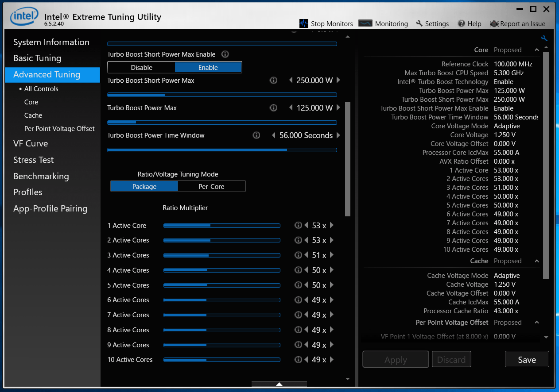The image size is (559, 392).
Task: Open VF Curve page
Action: (x=31, y=143)
